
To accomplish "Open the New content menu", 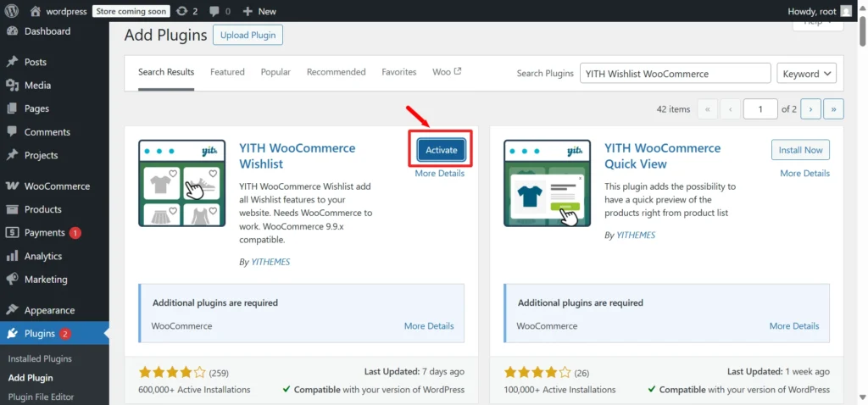I will point(259,11).
